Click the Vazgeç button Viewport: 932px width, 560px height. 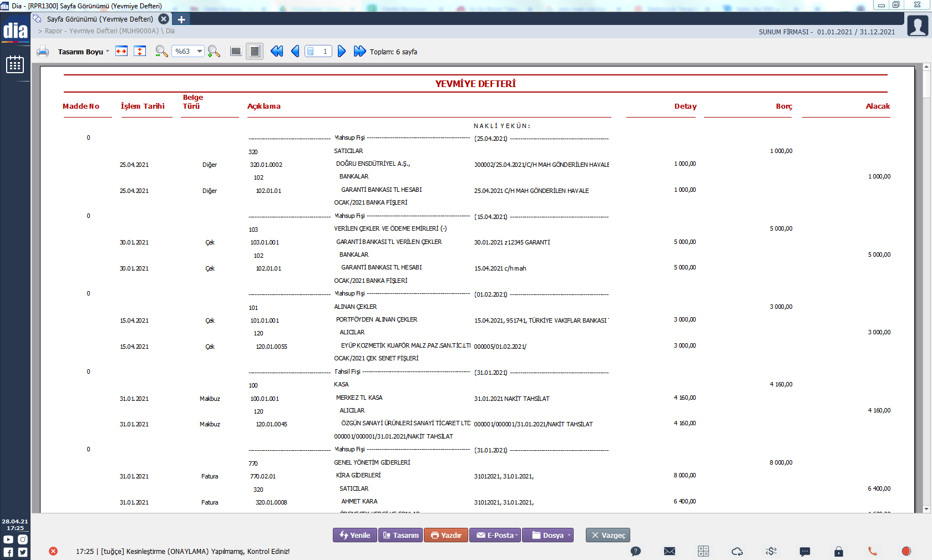(x=608, y=535)
